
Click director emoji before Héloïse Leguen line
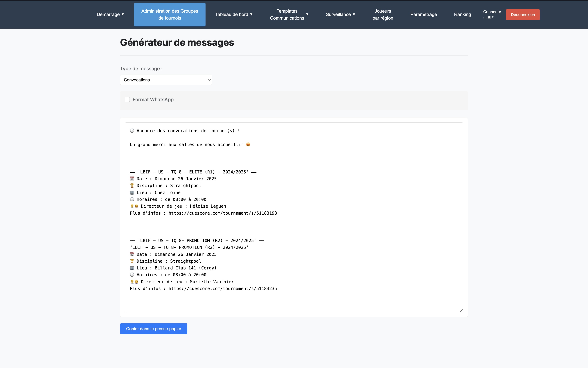[x=134, y=206]
